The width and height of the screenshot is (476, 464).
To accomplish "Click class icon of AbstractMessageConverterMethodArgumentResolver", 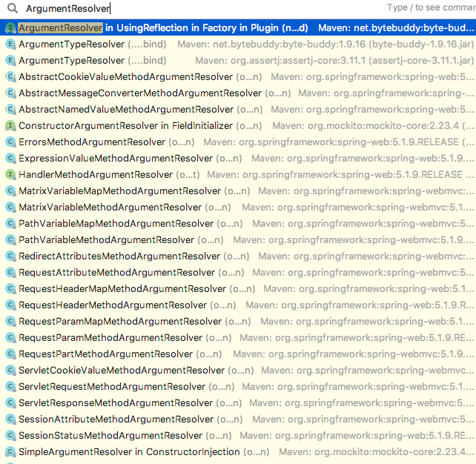I will click(10, 93).
